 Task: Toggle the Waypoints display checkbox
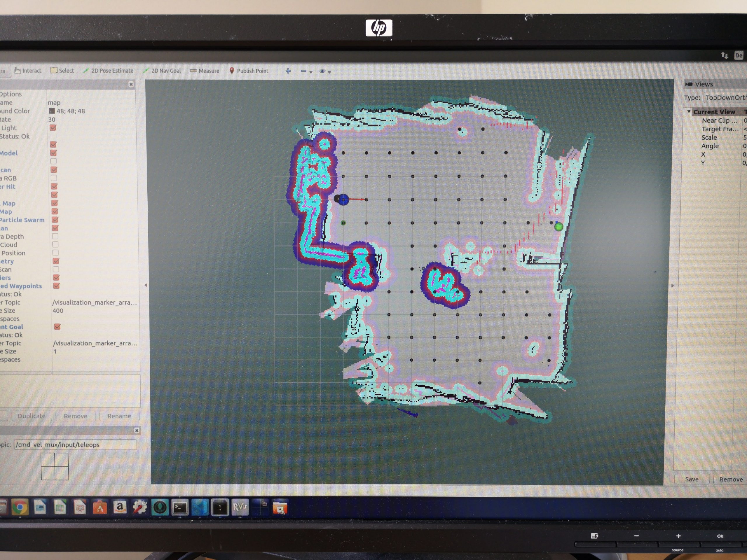56,286
